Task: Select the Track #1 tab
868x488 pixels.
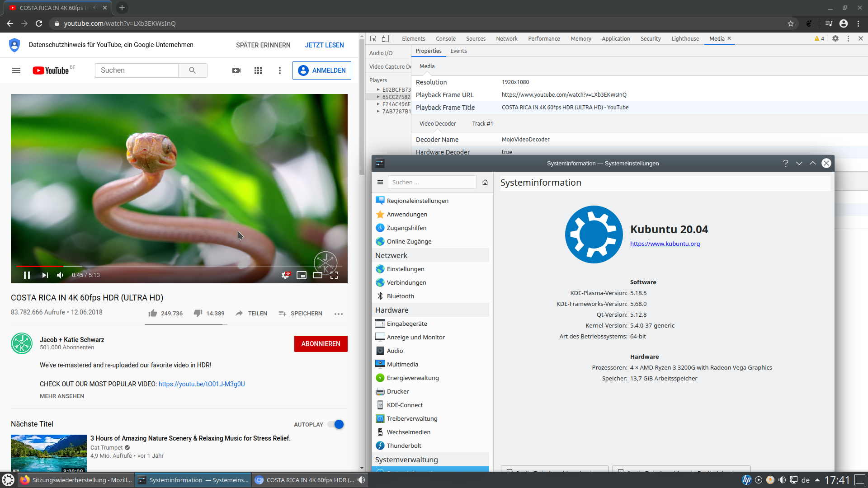Action: [x=482, y=124]
